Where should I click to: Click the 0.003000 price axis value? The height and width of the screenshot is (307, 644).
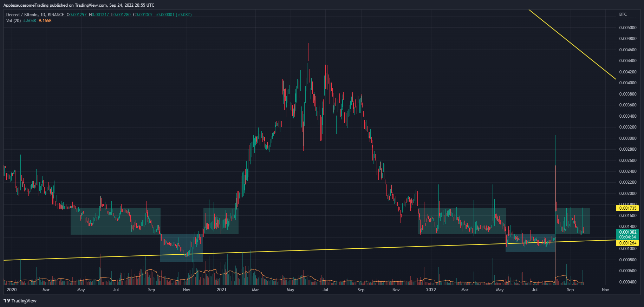(627, 138)
